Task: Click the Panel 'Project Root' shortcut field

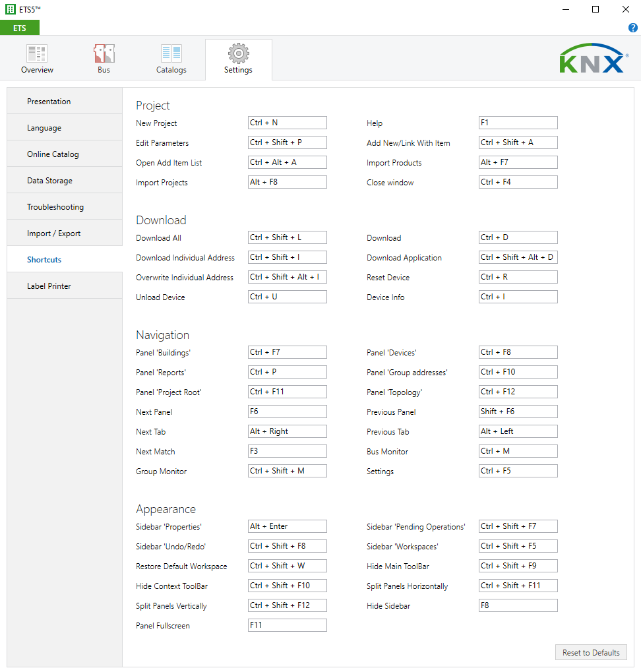Action: click(x=287, y=392)
